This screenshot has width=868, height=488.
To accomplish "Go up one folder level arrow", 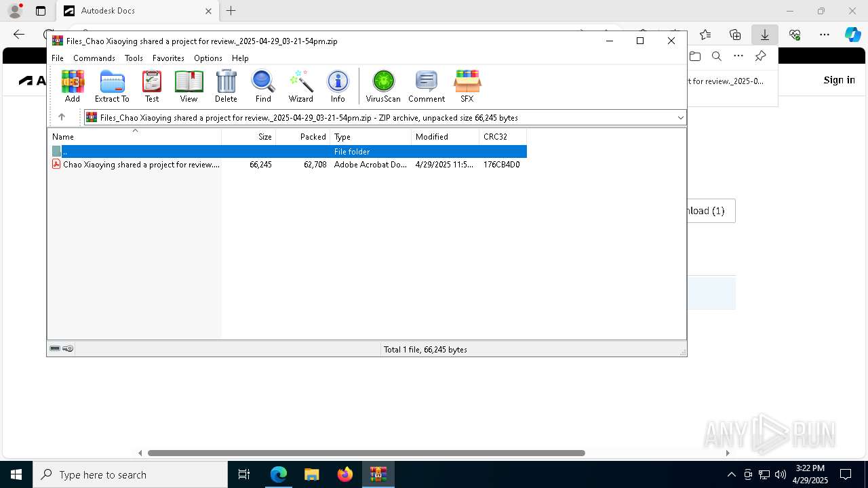I will tap(62, 117).
